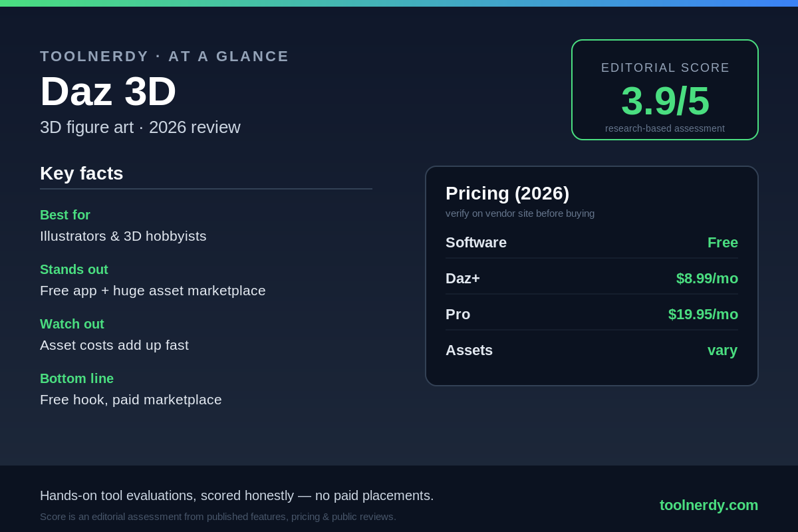Click 'verify on vendor site before buying' note
Viewport: 798px width, 532px height.
point(520,213)
